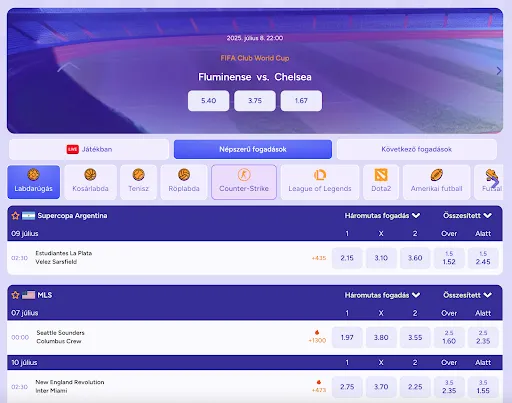Select the Röplabda sport tab

(x=184, y=182)
